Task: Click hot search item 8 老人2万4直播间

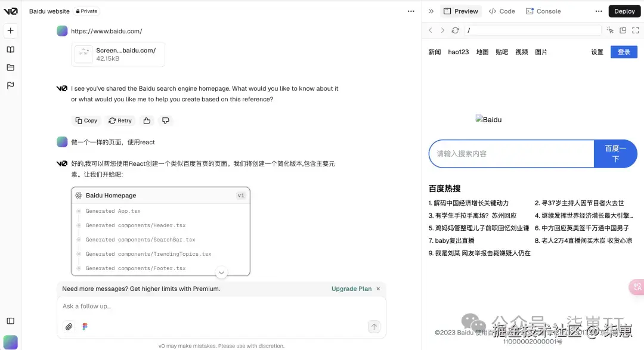Action: point(583,241)
